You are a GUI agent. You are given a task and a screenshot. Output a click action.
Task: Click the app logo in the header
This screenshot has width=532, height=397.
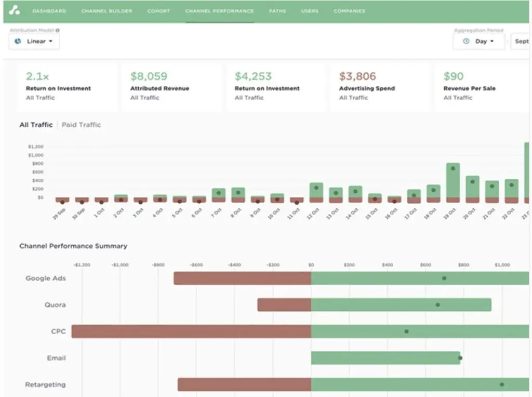tap(15, 10)
